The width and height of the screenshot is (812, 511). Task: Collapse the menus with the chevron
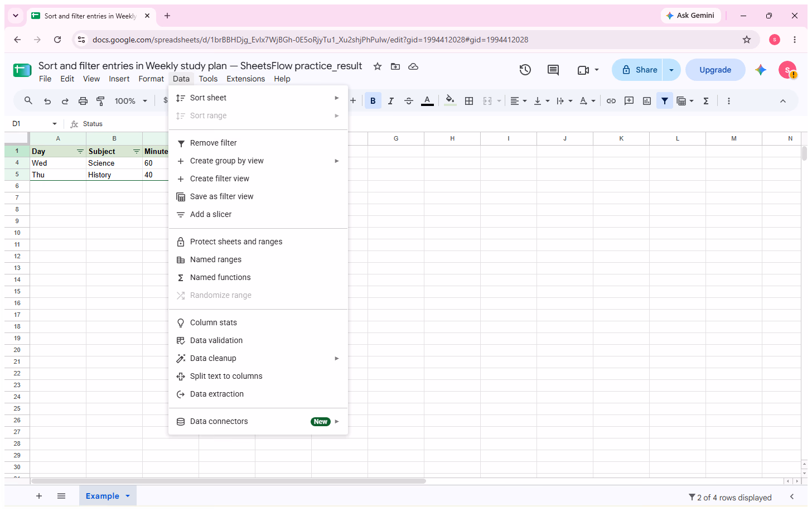coord(783,101)
